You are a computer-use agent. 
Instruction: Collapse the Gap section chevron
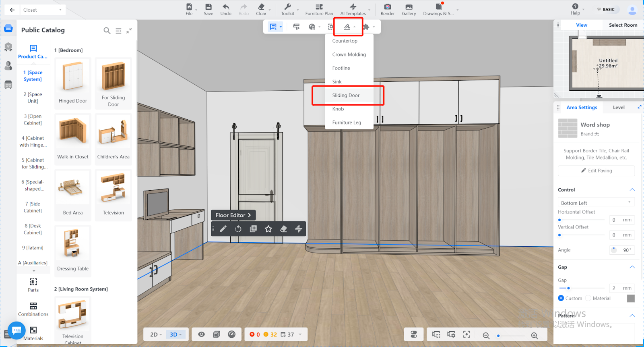tap(632, 267)
